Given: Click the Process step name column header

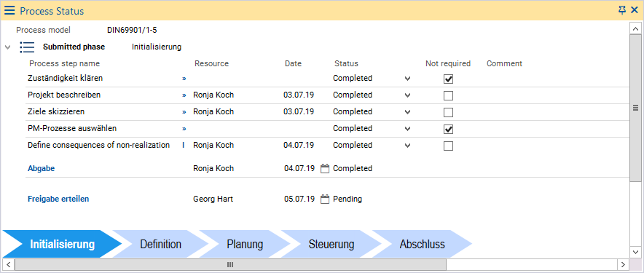Looking at the screenshot, I should [x=65, y=63].
